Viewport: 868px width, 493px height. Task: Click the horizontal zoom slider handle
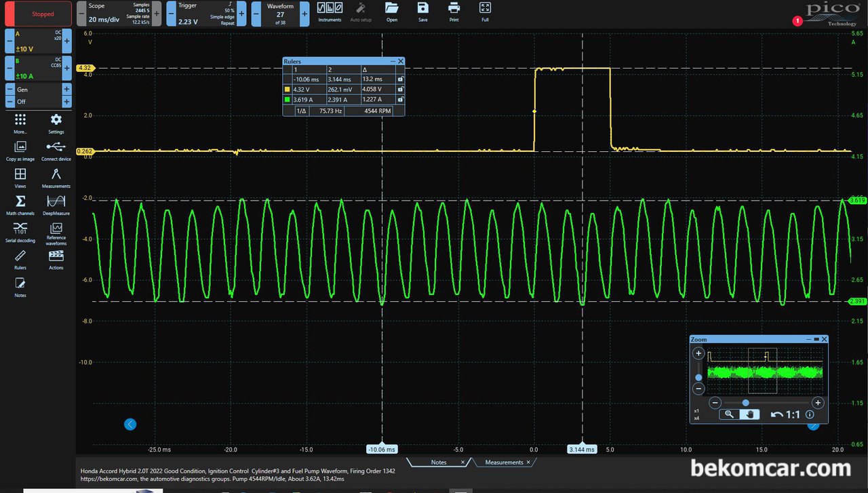pyautogui.click(x=746, y=403)
